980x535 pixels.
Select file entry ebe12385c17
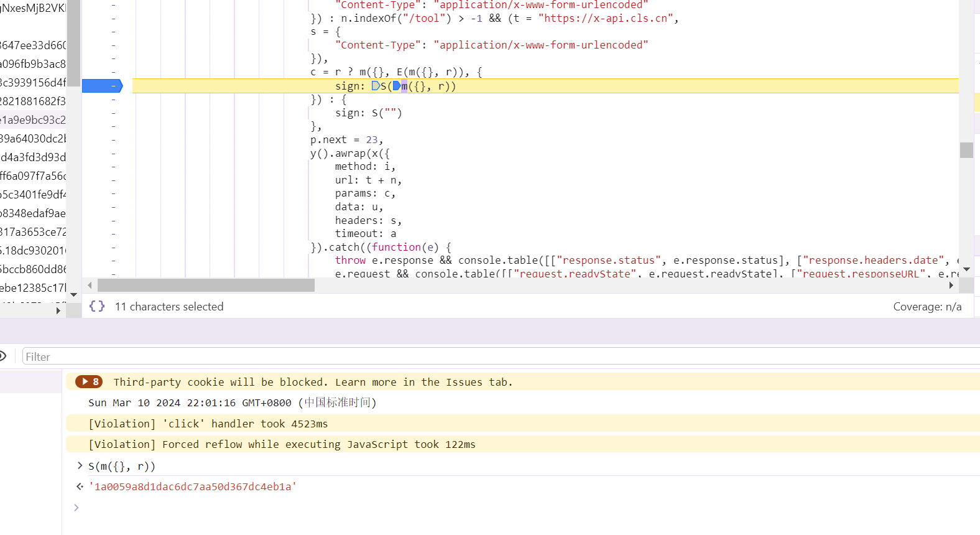(x=33, y=287)
